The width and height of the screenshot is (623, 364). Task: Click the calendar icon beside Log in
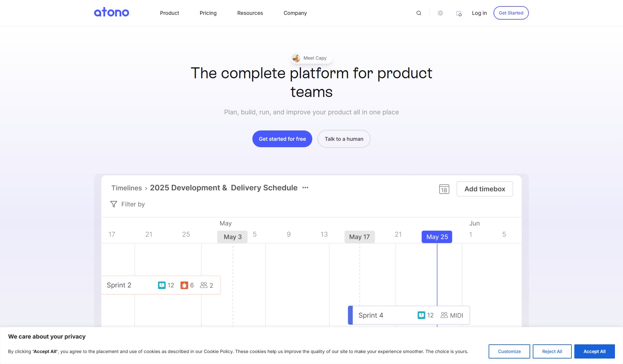click(459, 14)
